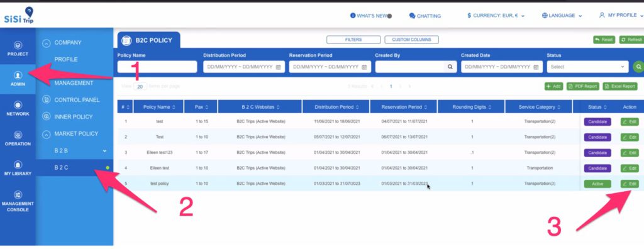The height and width of the screenshot is (249, 644).
Task: Open calendar for Distribution Period filter
Action: click(278, 67)
